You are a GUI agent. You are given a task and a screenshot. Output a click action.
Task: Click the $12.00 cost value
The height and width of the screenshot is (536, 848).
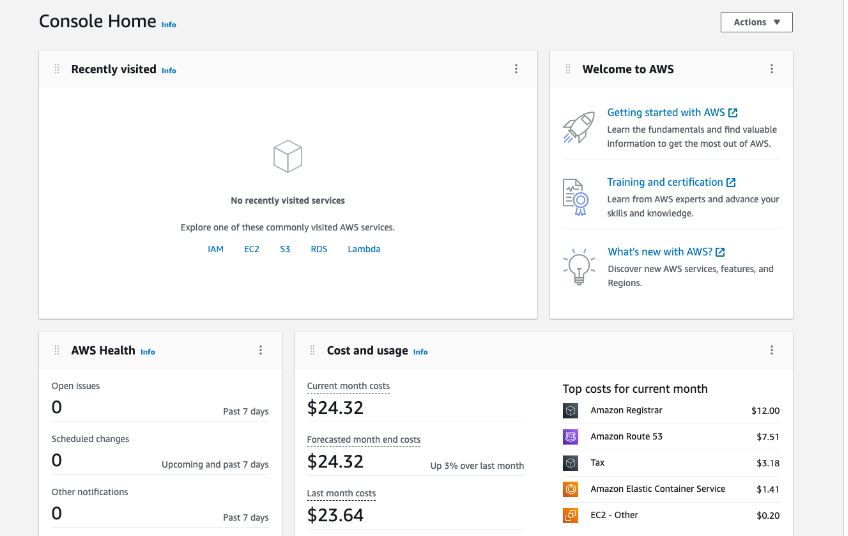765,411
